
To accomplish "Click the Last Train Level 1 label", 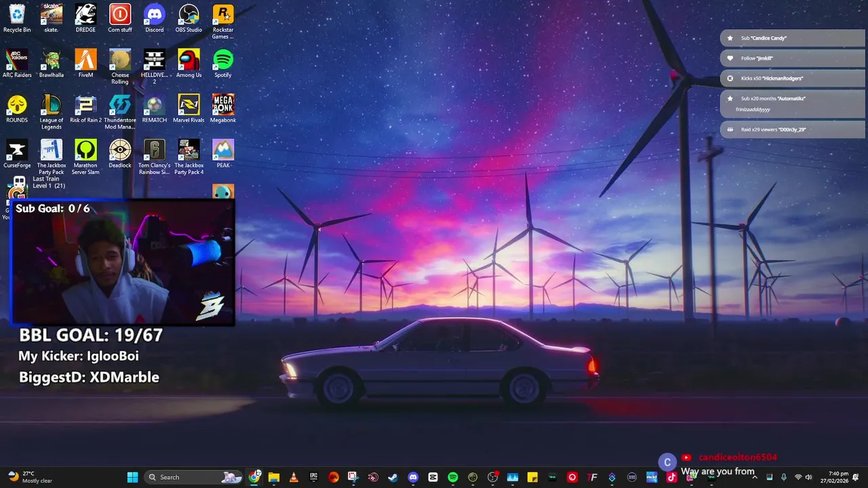I will [49, 182].
